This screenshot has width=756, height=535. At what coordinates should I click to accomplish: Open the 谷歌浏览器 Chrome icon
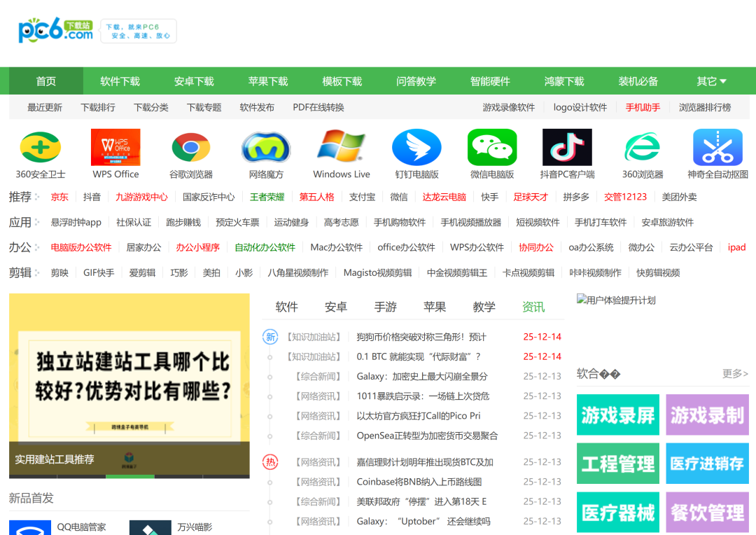pos(191,147)
